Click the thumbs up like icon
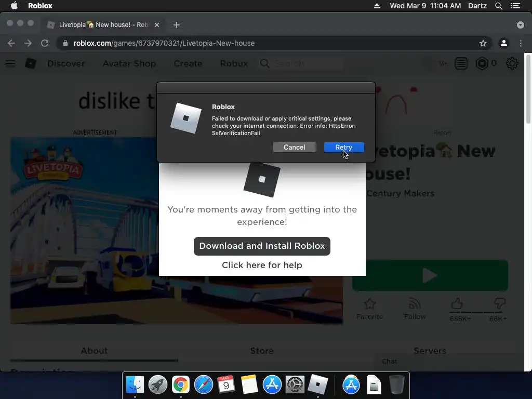 point(457,303)
